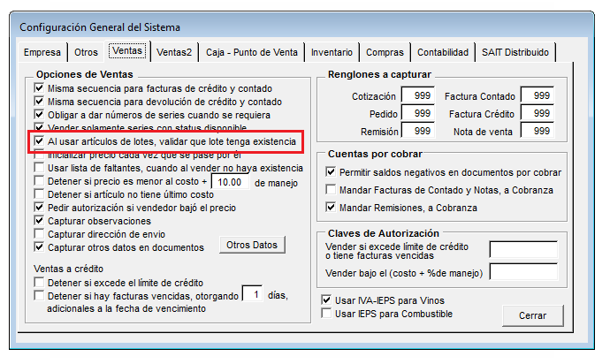The height and width of the screenshot is (364, 610).
Task: Check Mandar Facturas de Contado y Notas, a Cobranza
Action: coord(331,190)
